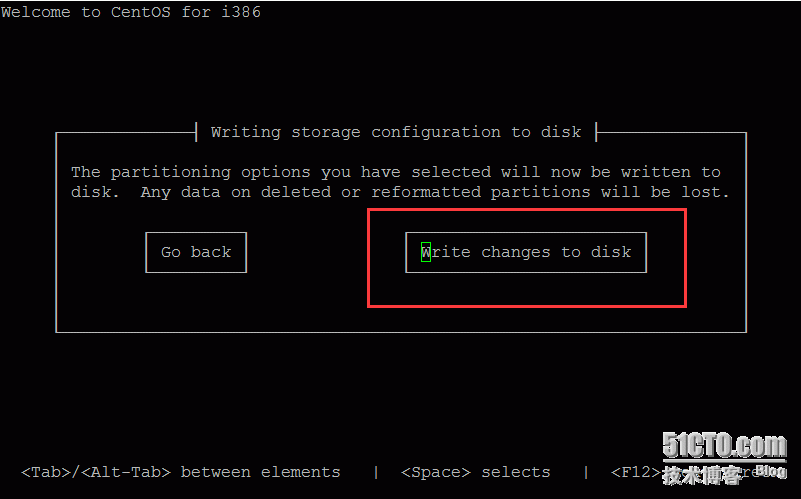Image resolution: width=801 pixels, height=499 pixels.
Task: Click the small Blog label in watermark
Action: point(771,470)
